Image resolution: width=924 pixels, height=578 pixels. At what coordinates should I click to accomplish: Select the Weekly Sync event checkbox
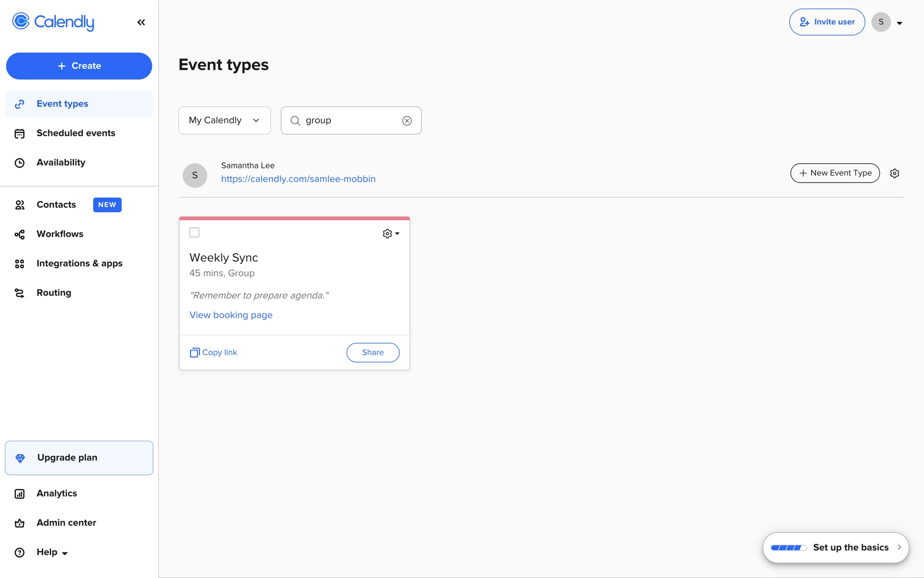click(x=194, y=233)
